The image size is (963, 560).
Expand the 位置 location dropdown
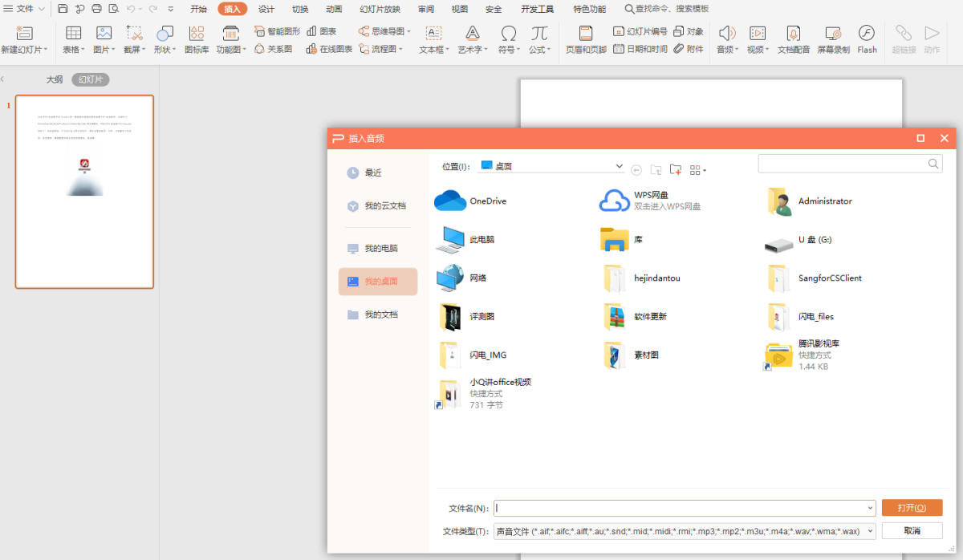click(619, 166)
